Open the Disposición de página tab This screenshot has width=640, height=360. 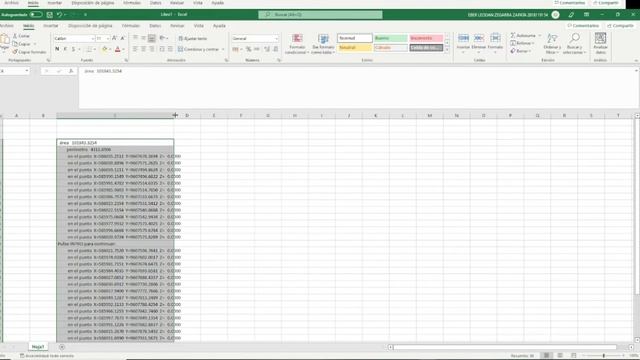[90, 26]
